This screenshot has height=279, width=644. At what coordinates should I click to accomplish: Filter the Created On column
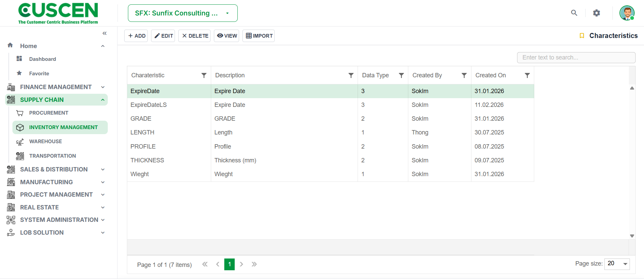click(x=527, y=75)
